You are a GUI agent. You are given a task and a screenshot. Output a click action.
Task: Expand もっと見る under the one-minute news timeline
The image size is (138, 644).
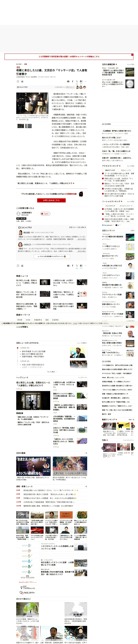click(x=52, y=372)
